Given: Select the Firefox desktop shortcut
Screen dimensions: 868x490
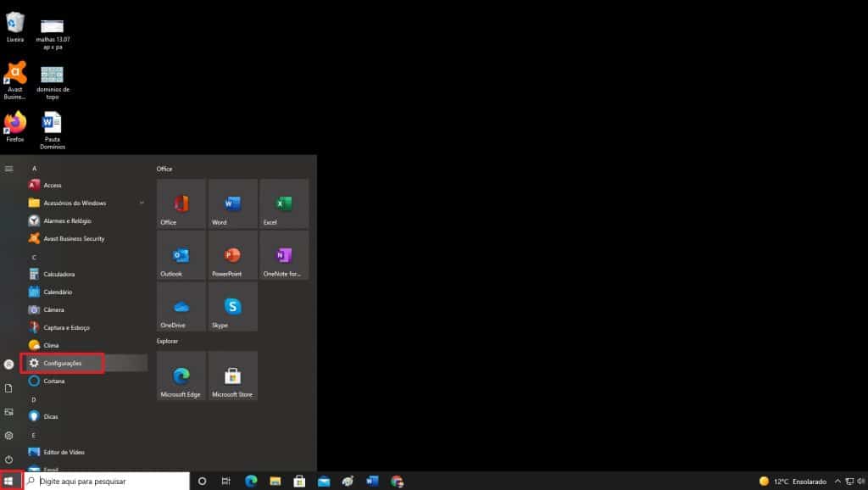Looking at the screenshot, I should click(x=15, y=127).
